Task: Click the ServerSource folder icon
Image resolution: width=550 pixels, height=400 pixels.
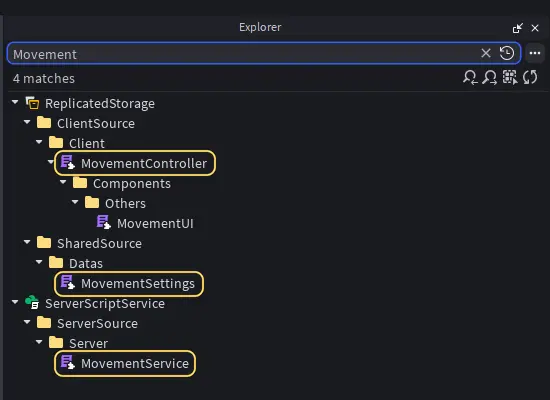Action: (x=44, y=323)
